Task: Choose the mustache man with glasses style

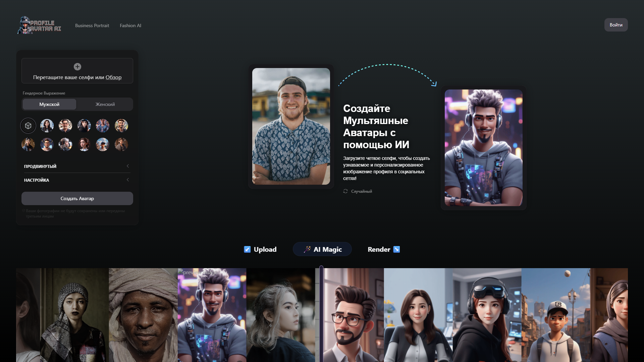Action: click(65, 126)
